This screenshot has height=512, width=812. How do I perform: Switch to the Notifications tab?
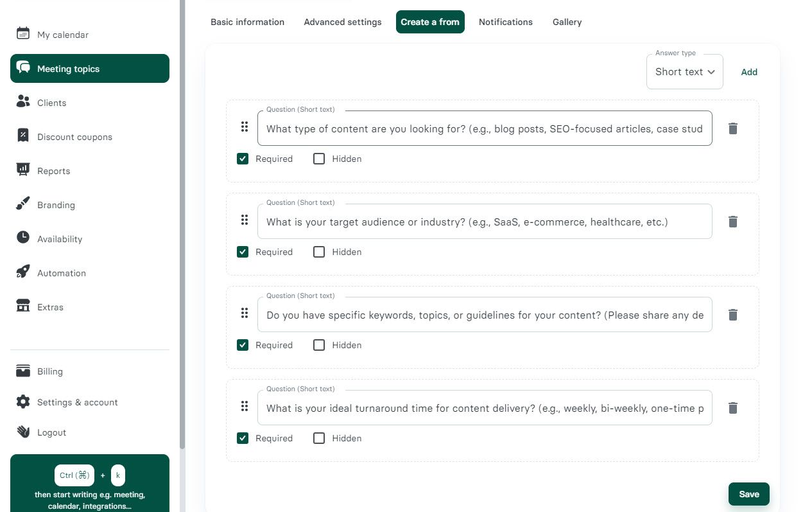pyautogui.click(x=505, y=22)
